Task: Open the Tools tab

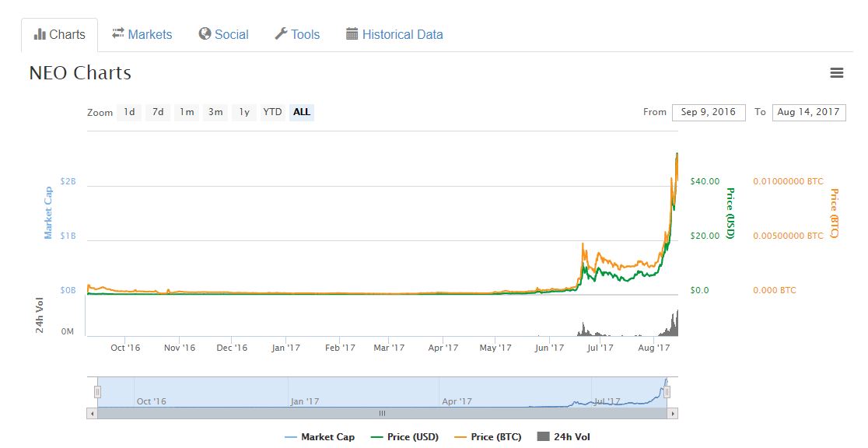Action: click(297, 34)
